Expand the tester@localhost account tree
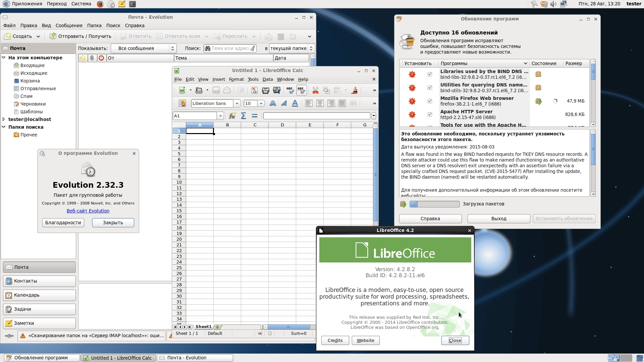644x362 pixels. [4, 119]
